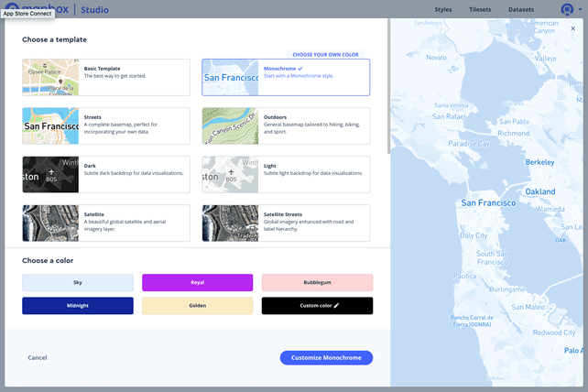Choose the Royal purple color swatch
The height and width of the screenshot is (392, 588).
coord(197,283)
